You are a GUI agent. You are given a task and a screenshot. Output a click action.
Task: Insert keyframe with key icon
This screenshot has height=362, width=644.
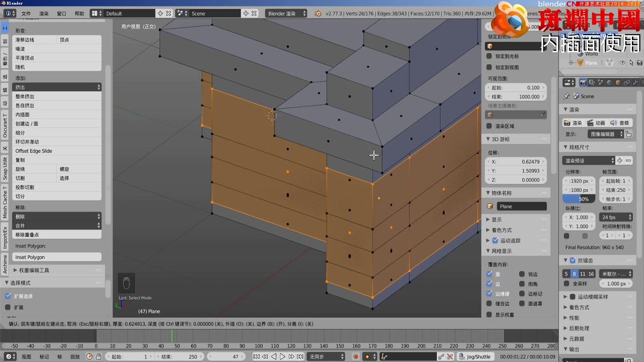point(441,356)
